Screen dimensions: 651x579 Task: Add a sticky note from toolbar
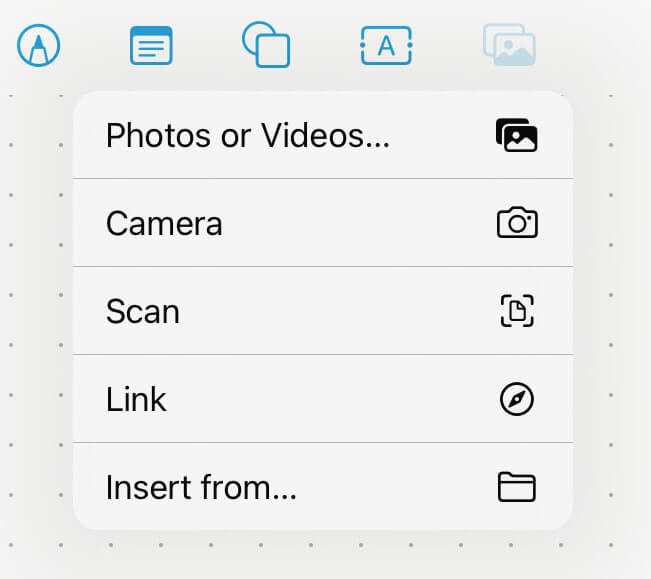(151, 45)
